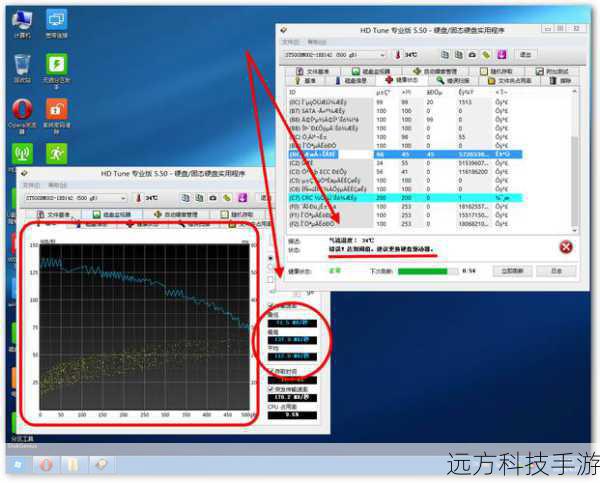Click the 170.2 MB/秒 burst rate readout
Image resolution: width=600 pixels, height=483 pixels.
click(x=292, y=397)
